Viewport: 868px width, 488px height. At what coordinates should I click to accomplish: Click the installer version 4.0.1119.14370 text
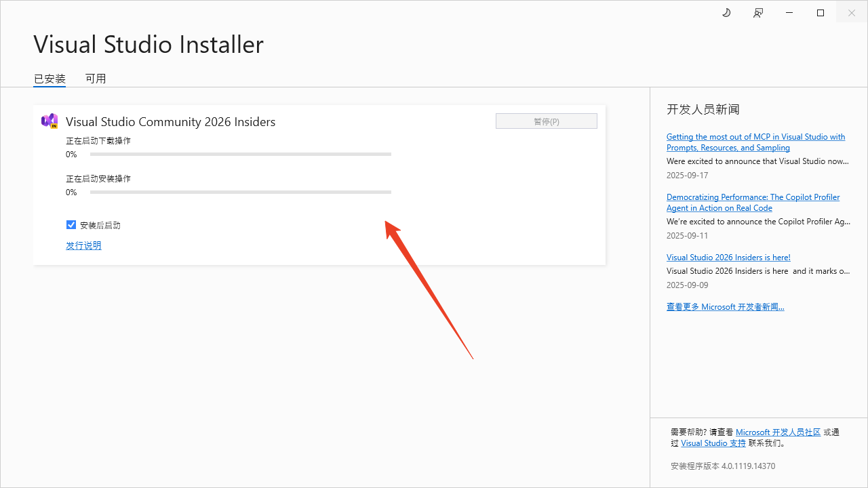[723, 466]
